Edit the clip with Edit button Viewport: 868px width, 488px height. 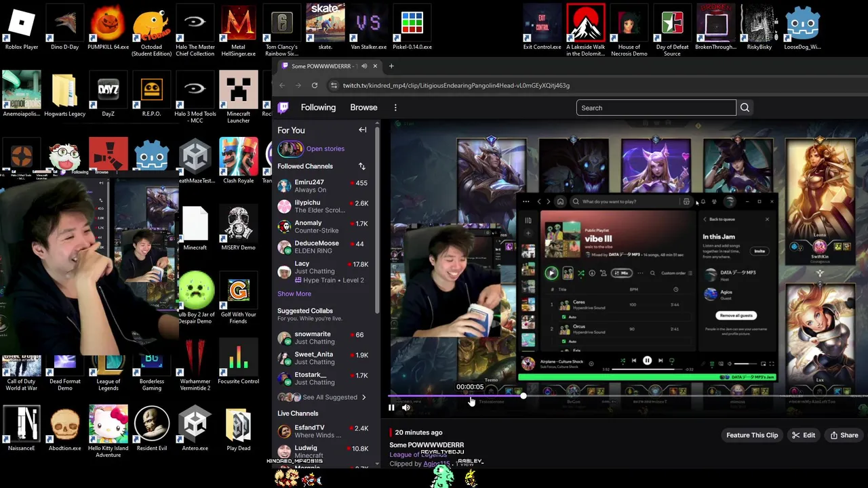point(804,435)
